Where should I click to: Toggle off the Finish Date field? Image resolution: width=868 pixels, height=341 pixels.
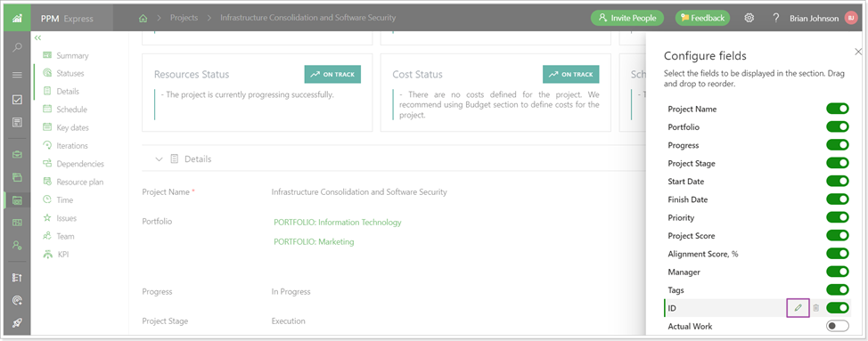(x=837, y=199)
